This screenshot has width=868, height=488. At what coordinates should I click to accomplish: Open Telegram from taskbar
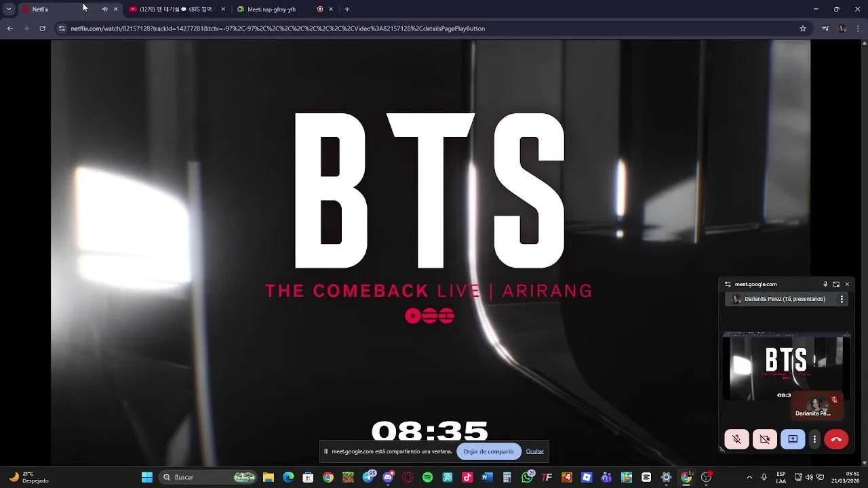coord(368,477)
